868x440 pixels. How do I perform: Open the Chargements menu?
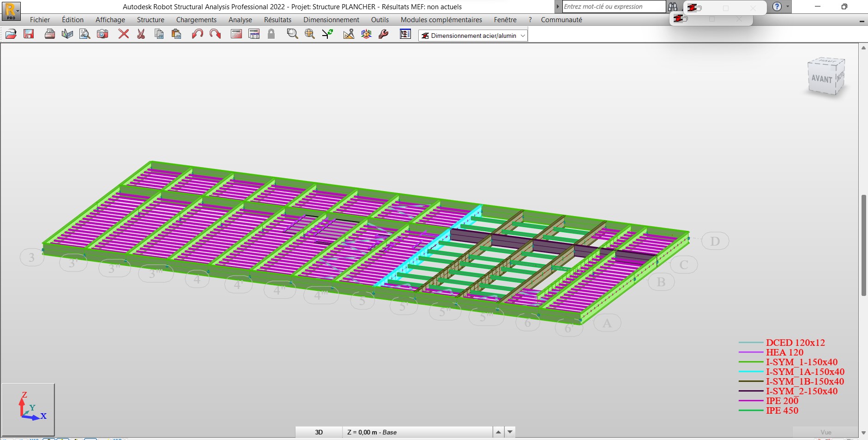click(196, 20)
